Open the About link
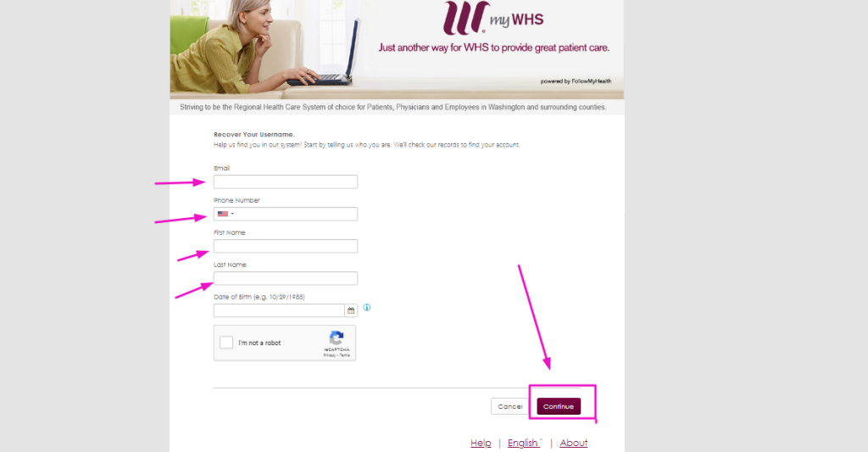This screenshot has height=452, width=868. (x=574, y=443)
